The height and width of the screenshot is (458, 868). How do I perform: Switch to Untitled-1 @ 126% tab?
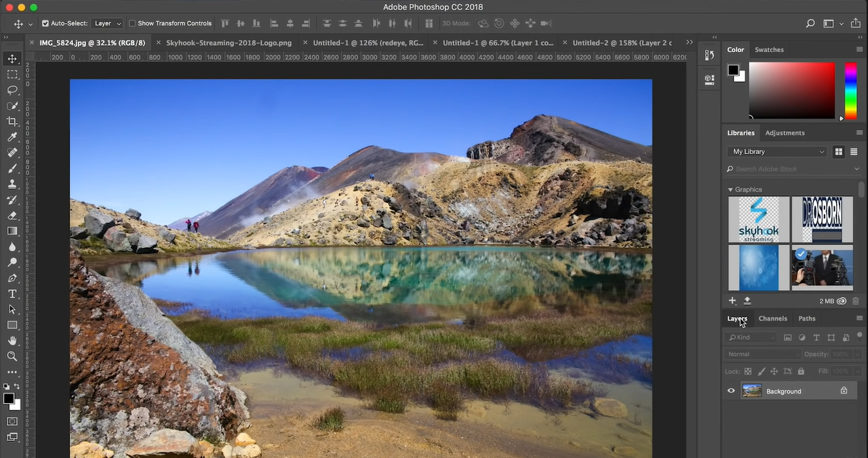368,43
